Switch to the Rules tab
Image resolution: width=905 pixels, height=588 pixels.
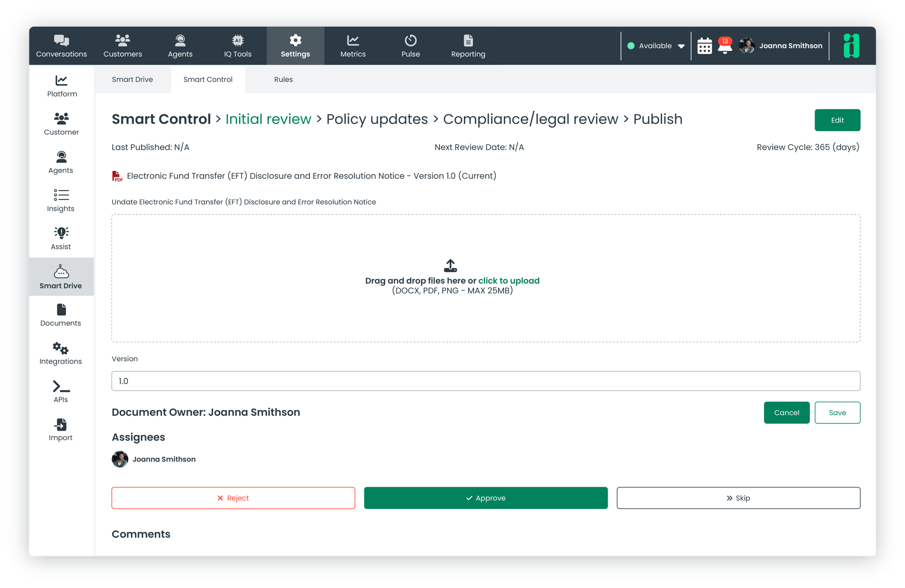coord(283,79)
